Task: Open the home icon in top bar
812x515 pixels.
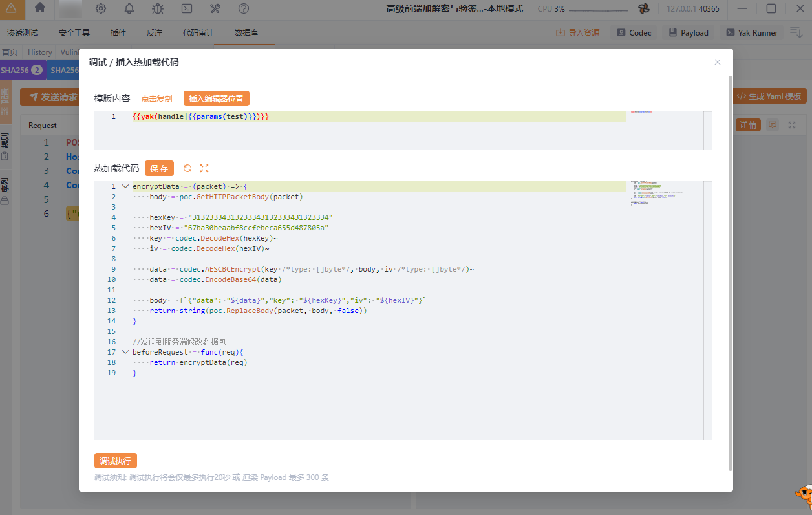Action: click(x=40, y=8)
